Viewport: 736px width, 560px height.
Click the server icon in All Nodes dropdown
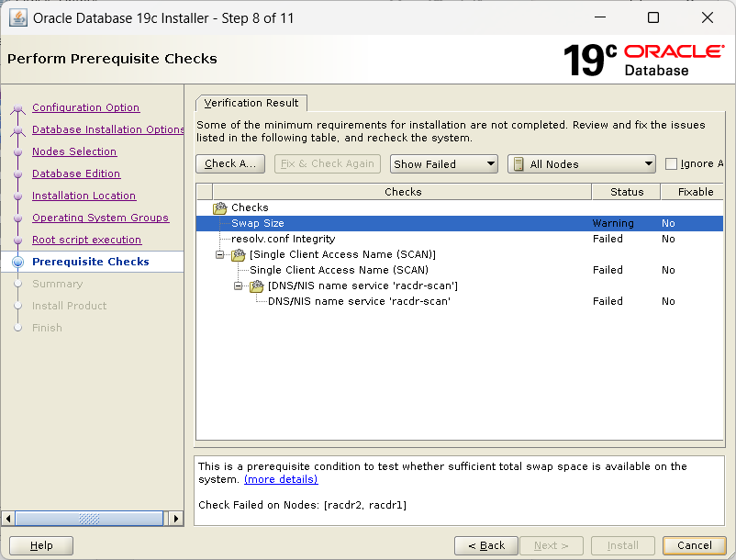coord(519,163)
